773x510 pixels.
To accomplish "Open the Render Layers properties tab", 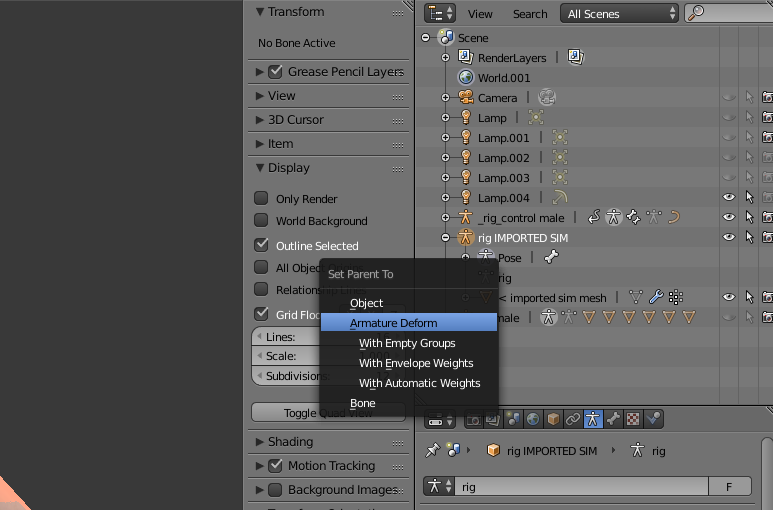I will pos(492,419).
